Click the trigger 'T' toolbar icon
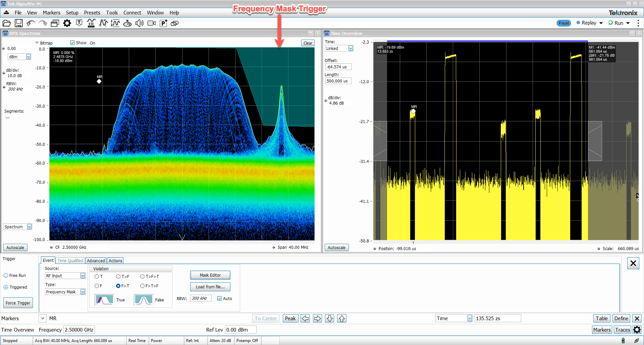 coord(79,23)
